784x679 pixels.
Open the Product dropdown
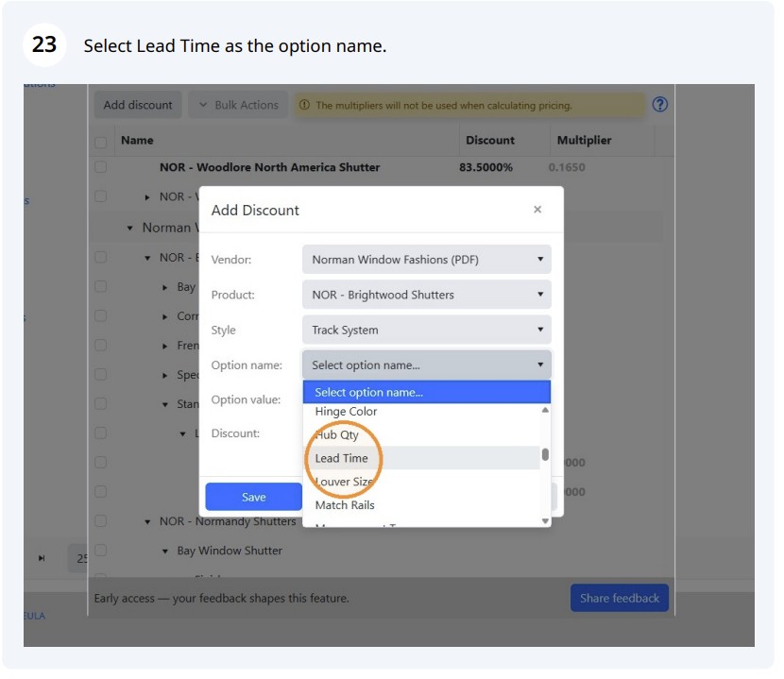[427, 295]
